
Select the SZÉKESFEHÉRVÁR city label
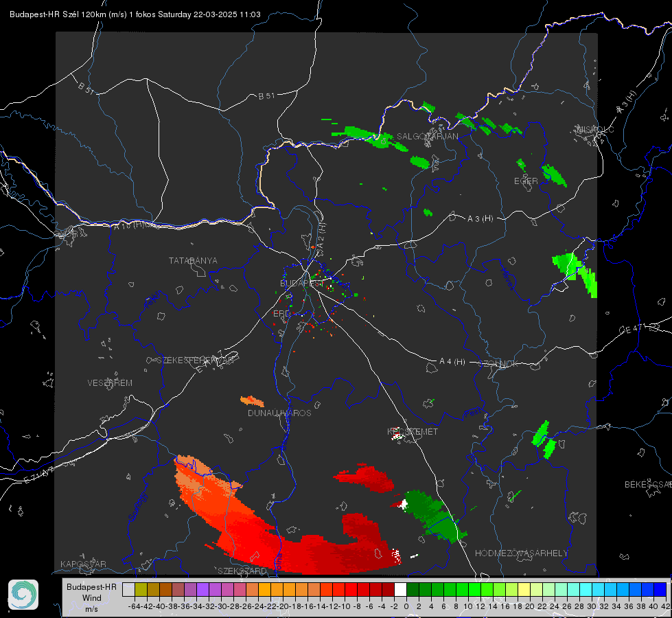pyautogui.click(x=196, y=360)
